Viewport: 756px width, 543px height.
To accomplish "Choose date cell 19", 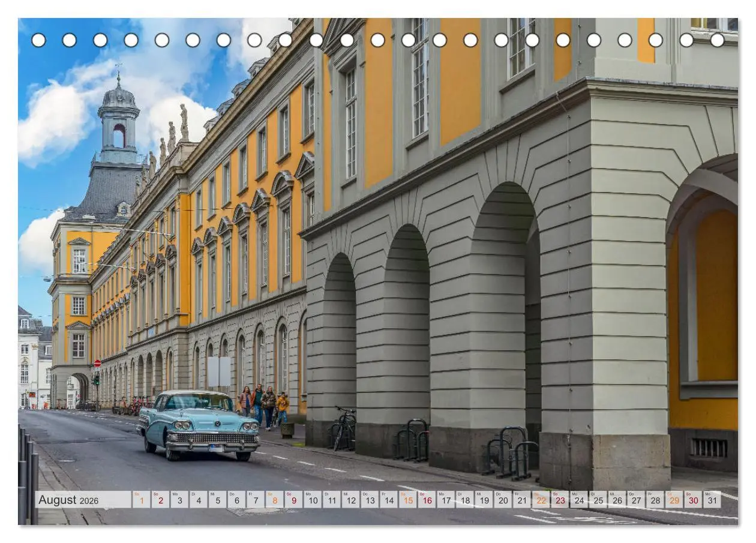I will pos(484,500).
